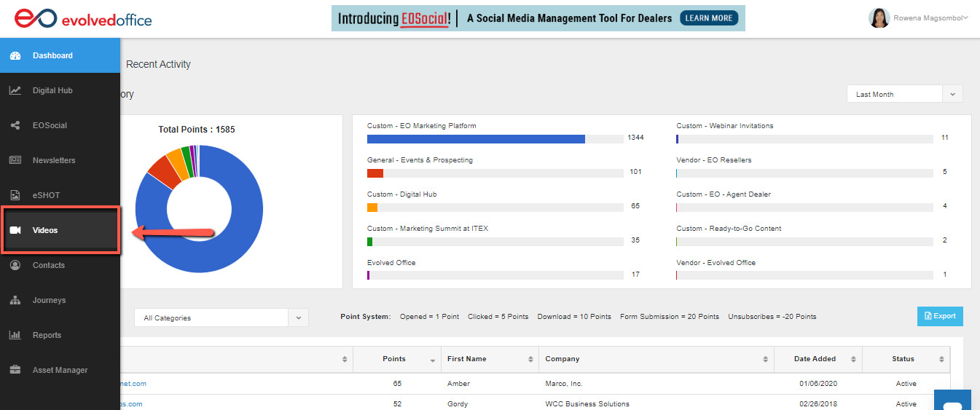Click the Form Submission = 20 Points text
Viewport: 980px width, 410px height.
point(670,317)
